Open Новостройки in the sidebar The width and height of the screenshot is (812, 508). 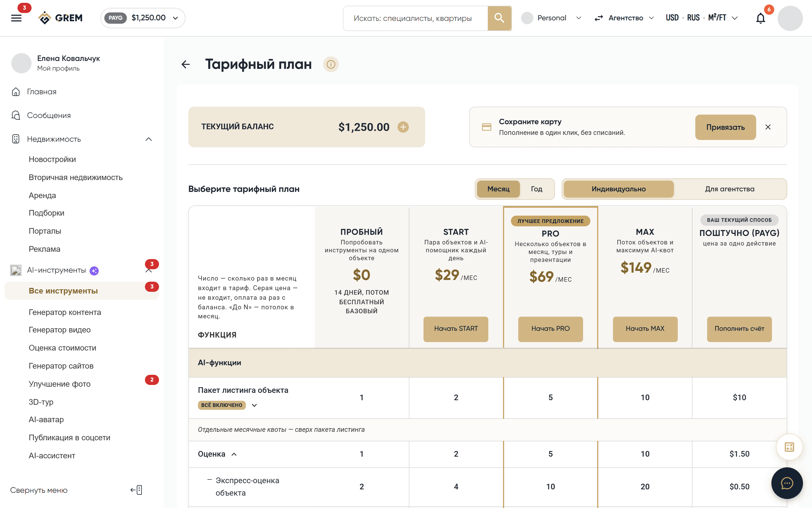tap(52, 159)
